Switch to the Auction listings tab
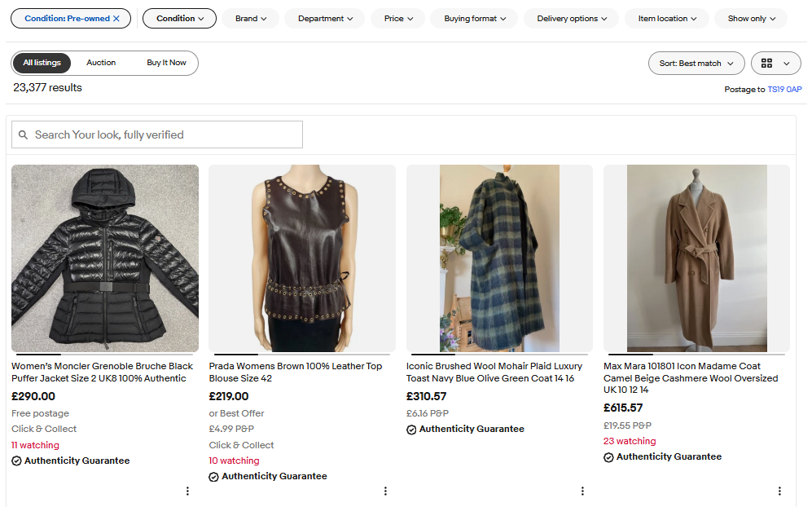The width and height of the screenshot is (812, 507). [101, 63]
